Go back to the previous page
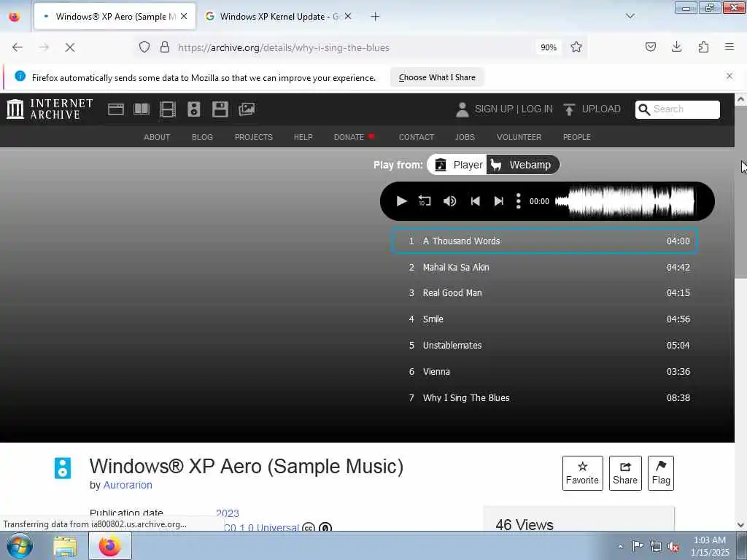The image size is (747, 560). click(x=18, y=47)
